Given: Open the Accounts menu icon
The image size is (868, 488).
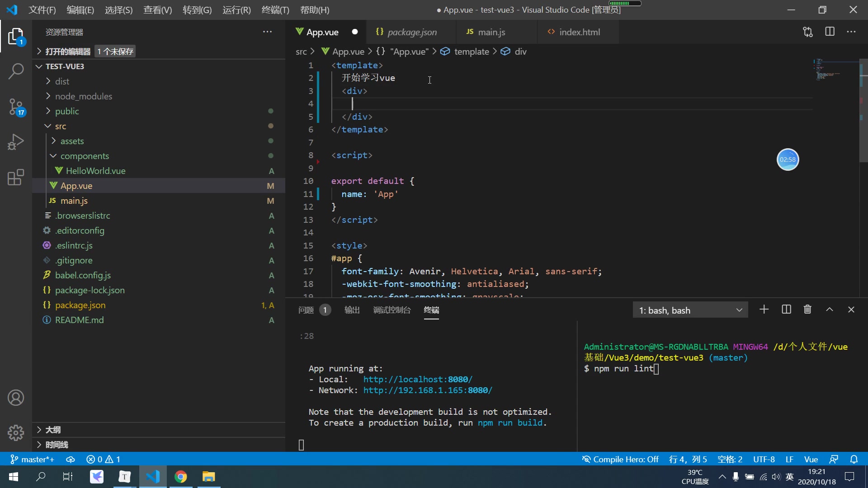Looking at the screenshot, I should pyautogui.click(x=16, y=398).
